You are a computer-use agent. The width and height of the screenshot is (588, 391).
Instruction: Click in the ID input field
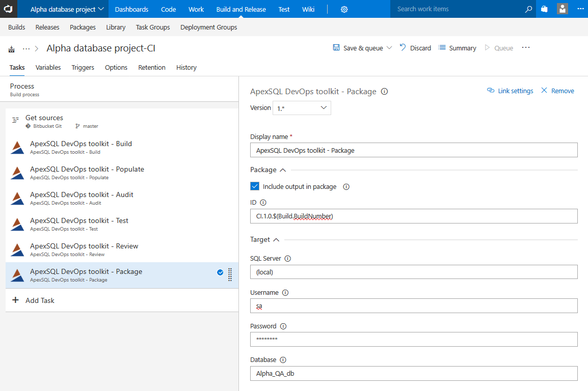(414, 216)
